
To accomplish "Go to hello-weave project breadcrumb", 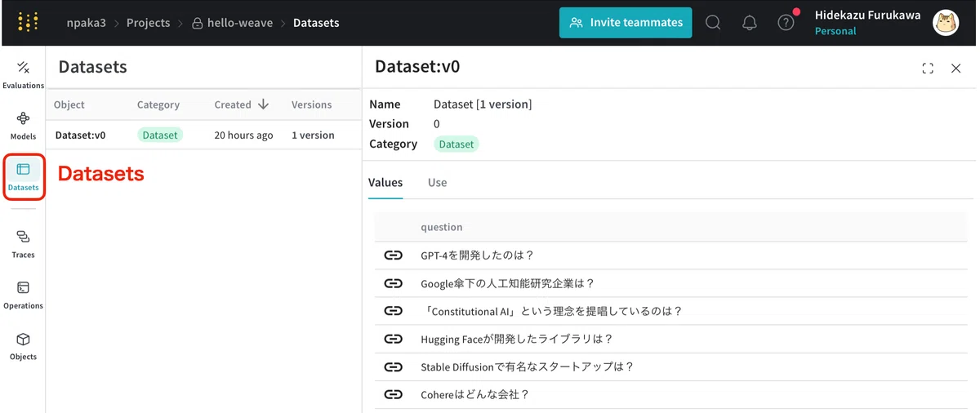I will coord(232,23).
